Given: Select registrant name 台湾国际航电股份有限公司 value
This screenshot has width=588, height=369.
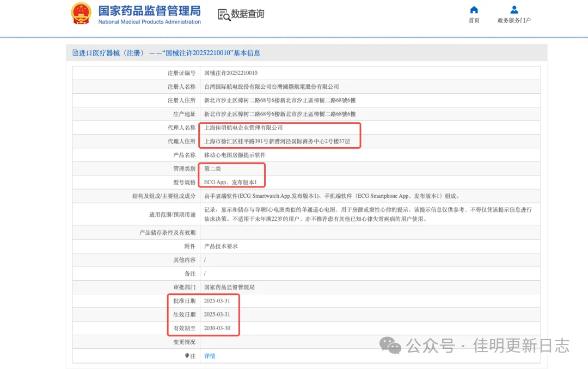Looking at the screenshot, I should click(x=272, y=87).
